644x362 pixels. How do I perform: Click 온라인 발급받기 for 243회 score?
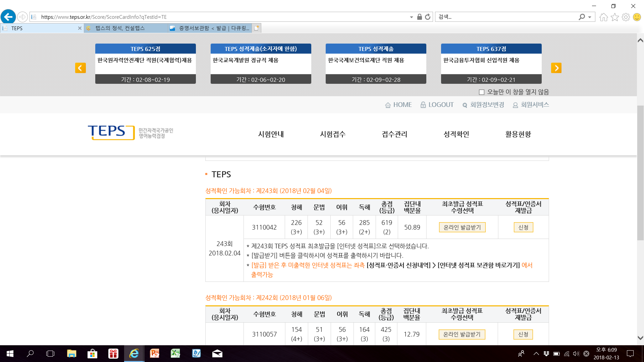click(x=462, y=227)
